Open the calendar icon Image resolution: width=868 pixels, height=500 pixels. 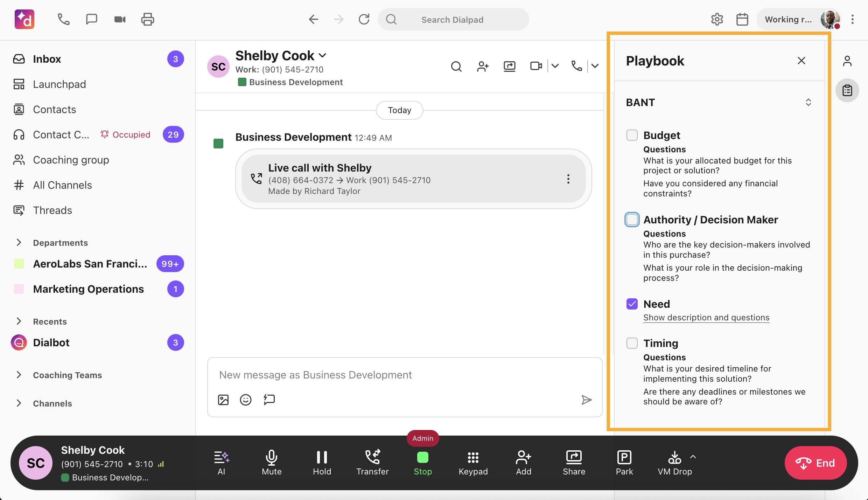(742, 19)
